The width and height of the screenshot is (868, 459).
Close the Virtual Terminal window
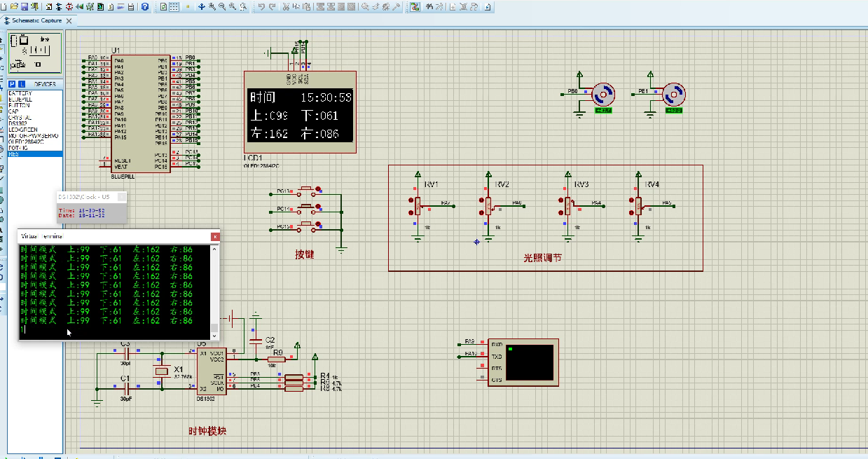click(x=214, y=237)
